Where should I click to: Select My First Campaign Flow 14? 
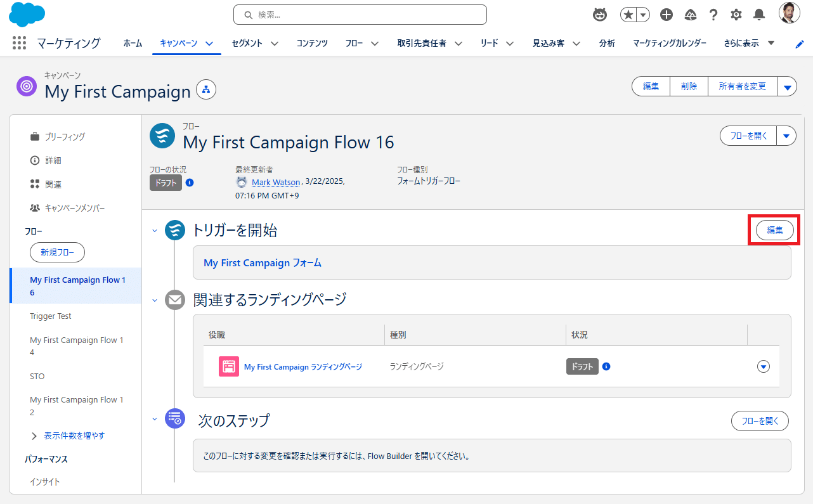(x=75, y=346)
